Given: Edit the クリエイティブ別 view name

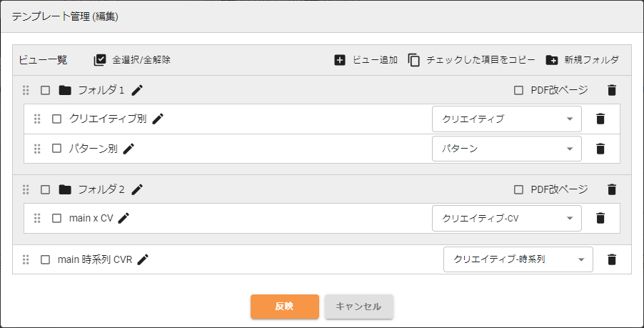Looking at the screenshot, I should point(158,119).
